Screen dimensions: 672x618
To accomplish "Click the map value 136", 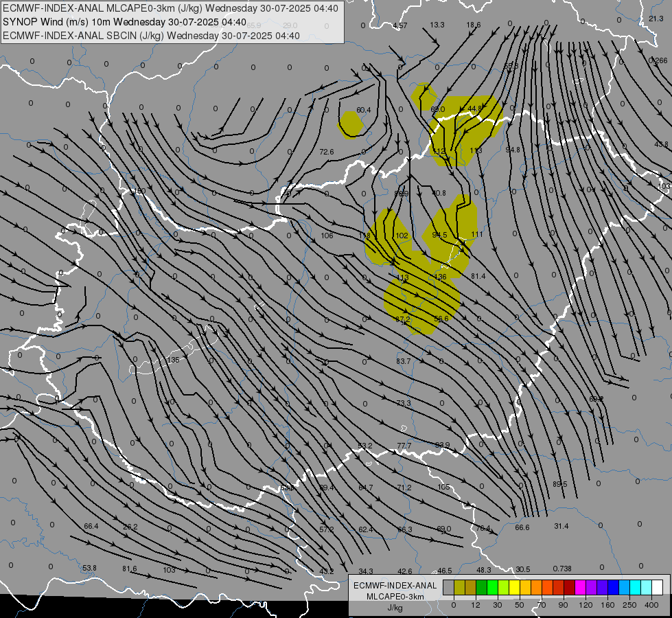I will [x=441, y=277].
